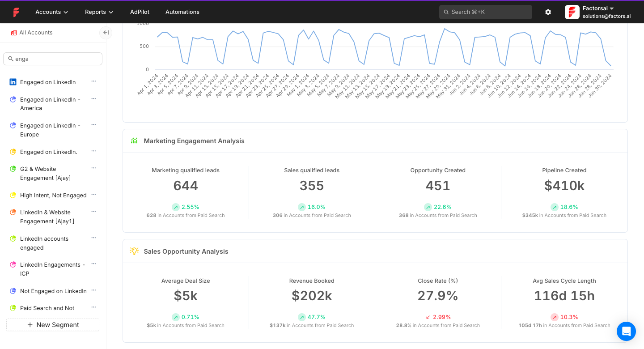
Task: Select Engaged on LinkedIn - Europe segment
Action: [x=50, y=130]
